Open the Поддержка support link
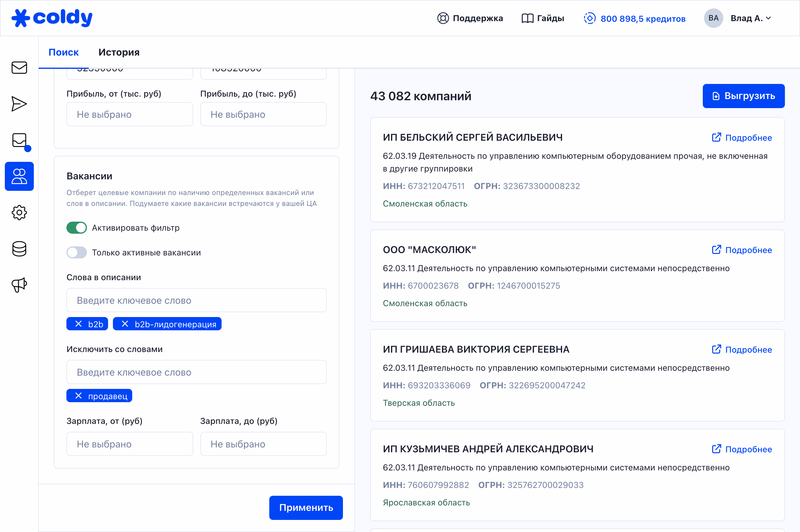Viewport: 800px width, 532px height. tap(470, 18)
